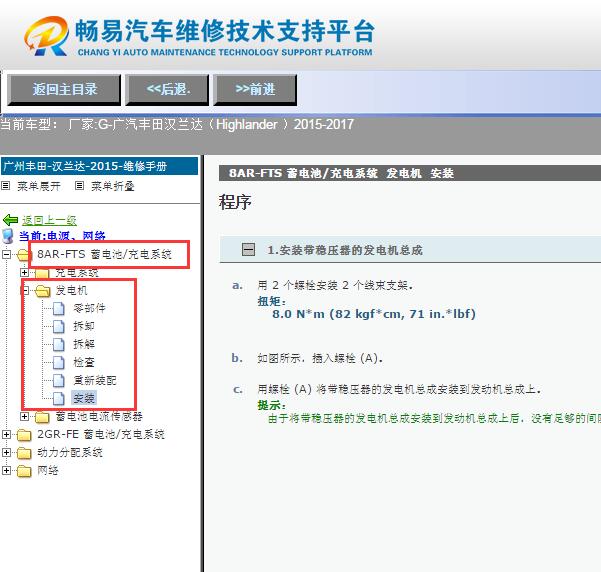Click the 程序 heading

pyautogui.click(x=235, y=202)
